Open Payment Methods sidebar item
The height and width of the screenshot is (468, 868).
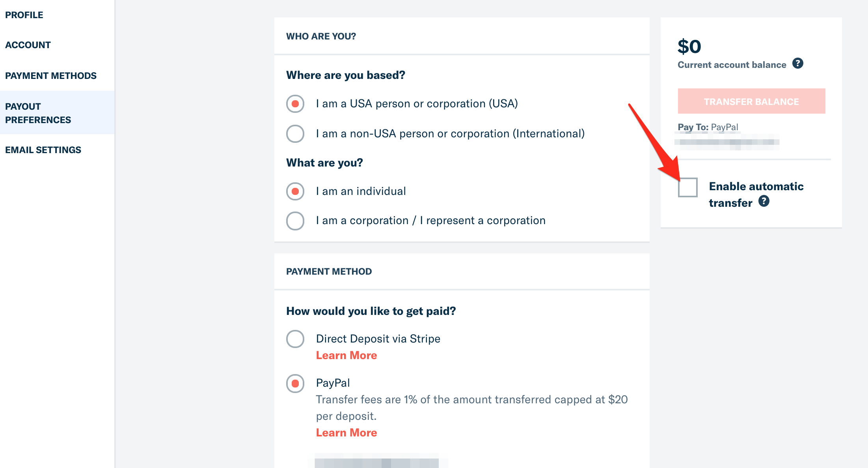pos(51,76)
